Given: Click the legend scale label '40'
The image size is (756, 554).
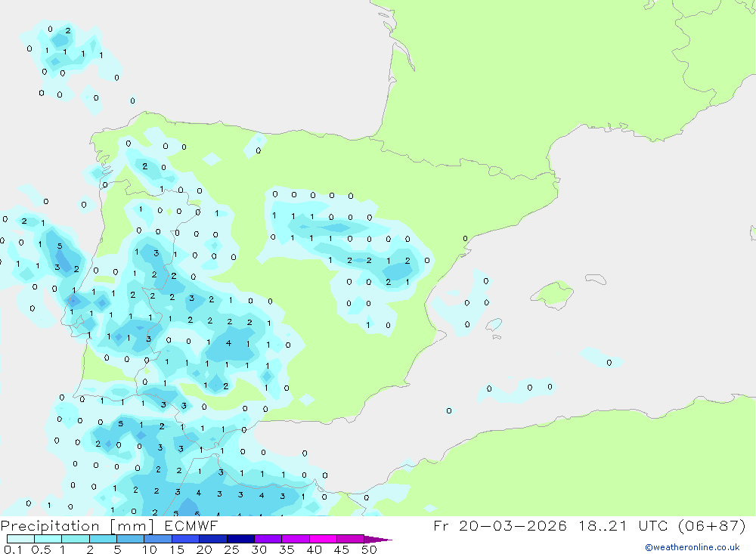Looking at the screenshot, I should coord(314,549).
